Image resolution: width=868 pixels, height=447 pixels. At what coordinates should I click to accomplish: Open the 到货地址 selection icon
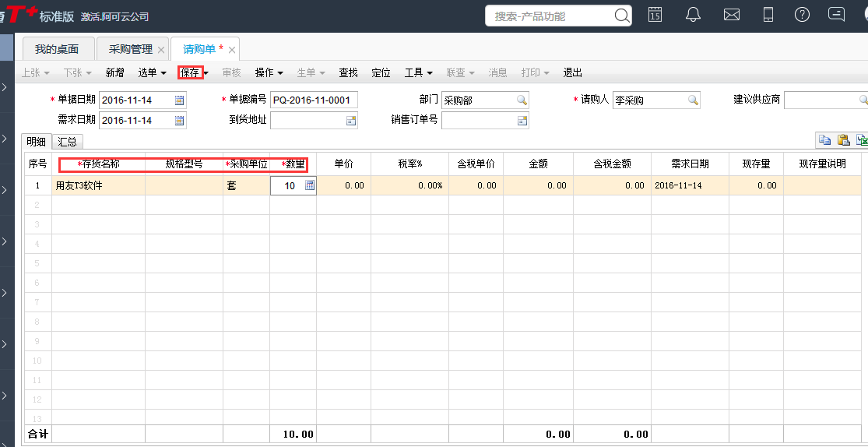(x=351, y=120)
